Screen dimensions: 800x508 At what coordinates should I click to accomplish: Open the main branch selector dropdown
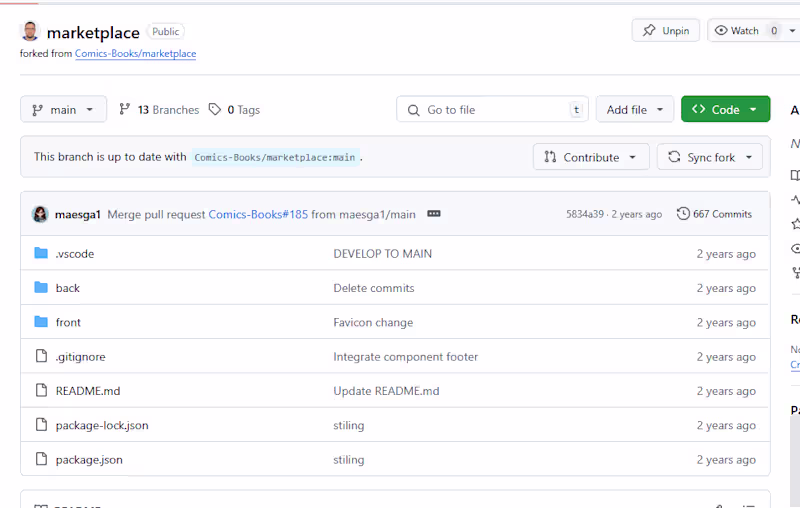tap(63, 110)
